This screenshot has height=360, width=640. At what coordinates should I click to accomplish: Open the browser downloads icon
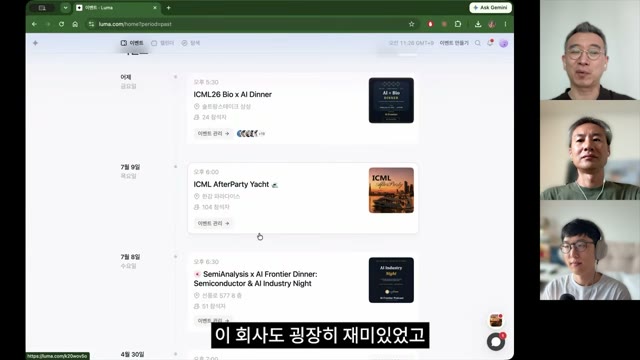[x=478, y=24]
